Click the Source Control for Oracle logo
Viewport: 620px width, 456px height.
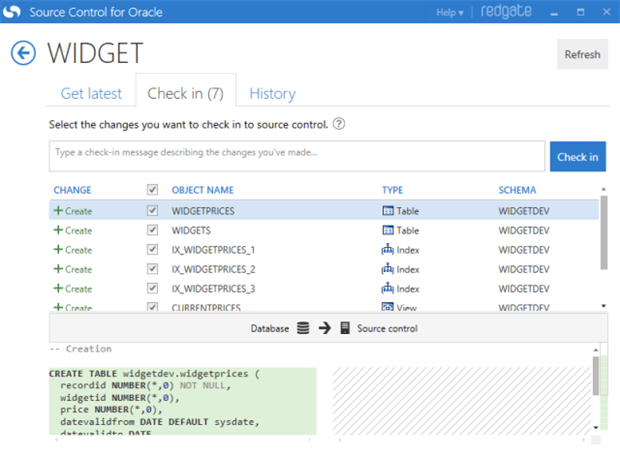click(11, 11)
